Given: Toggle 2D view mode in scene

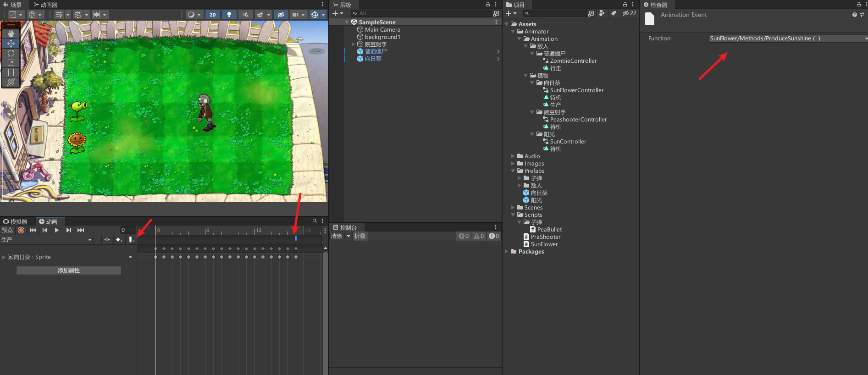Looking at the screenshot, I should (212, 15).
